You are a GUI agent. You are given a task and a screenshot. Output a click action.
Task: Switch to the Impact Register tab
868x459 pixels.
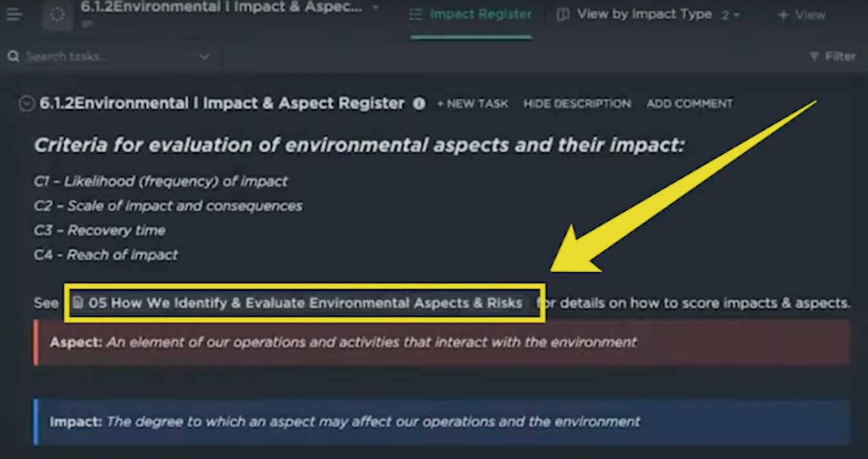point(471,14)
